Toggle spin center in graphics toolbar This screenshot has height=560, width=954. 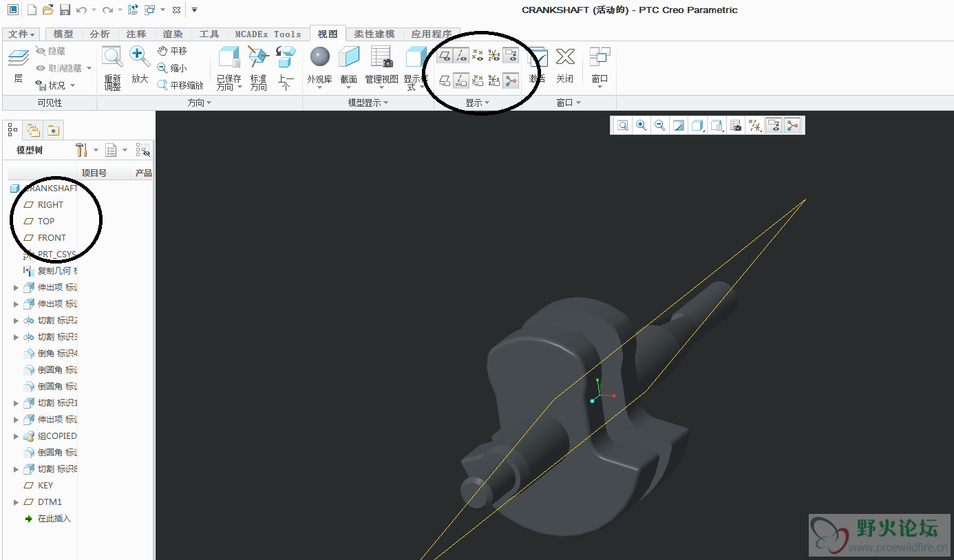coord(793,125)
